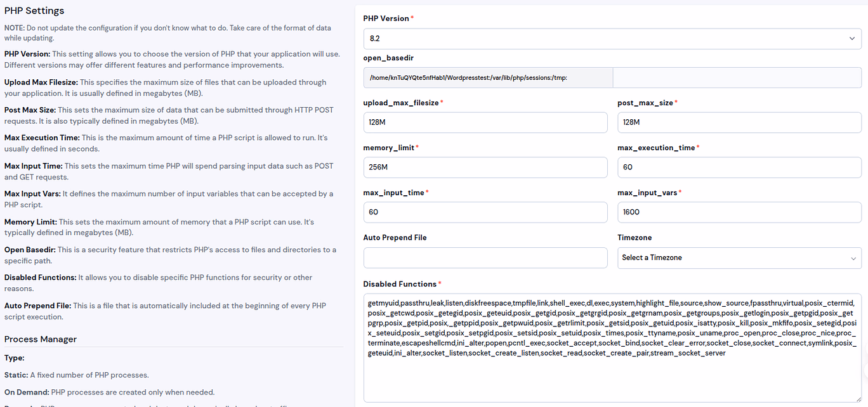The height and width of the screenshot is (407, 868).
Task: Click the max_input_time input field
Action: coord(485,212)
